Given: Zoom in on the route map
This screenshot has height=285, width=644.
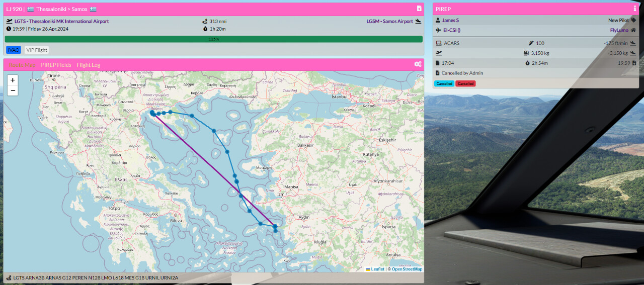Looking at the screenshot, I should click(13, 80).
